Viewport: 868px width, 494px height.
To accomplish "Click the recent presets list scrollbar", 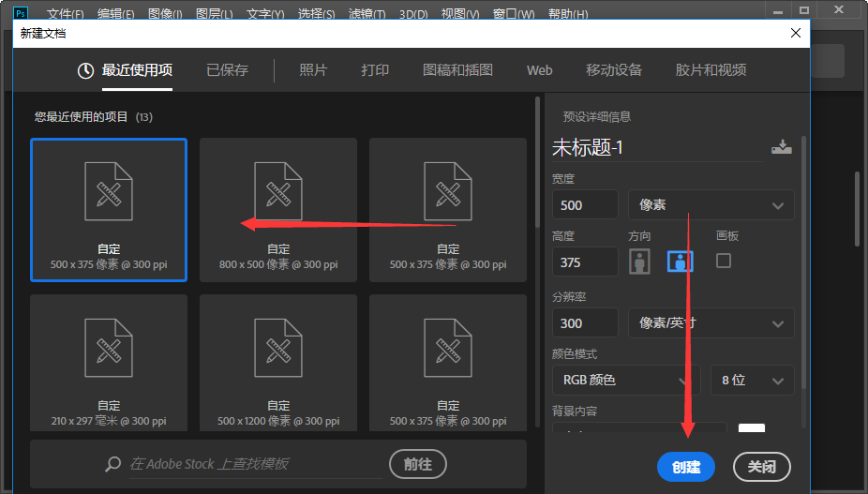I will [537, 162].
